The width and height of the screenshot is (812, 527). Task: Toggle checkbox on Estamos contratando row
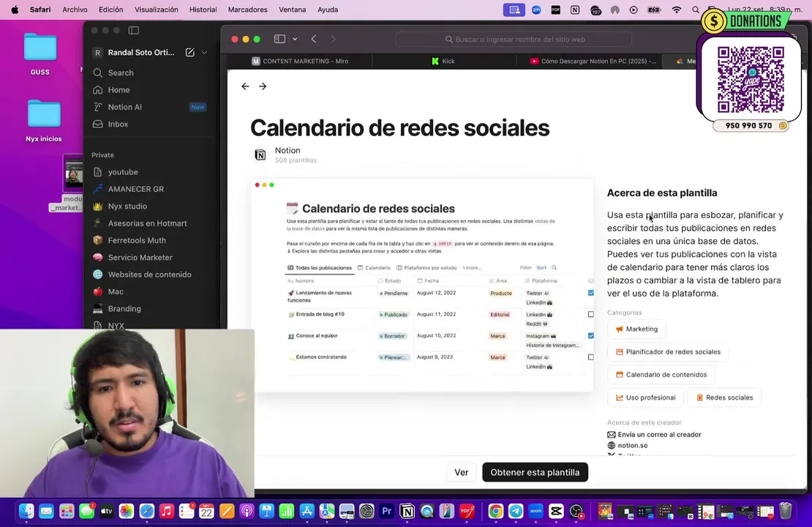click(x=591, y=357)
